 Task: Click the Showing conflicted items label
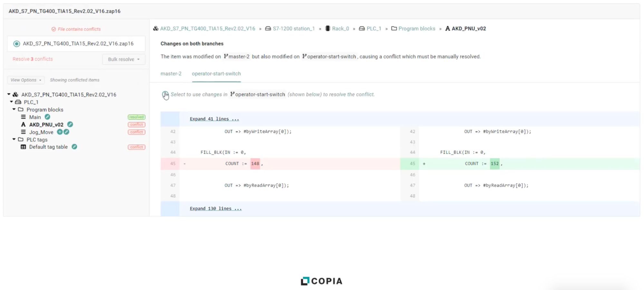click(74, 80)
